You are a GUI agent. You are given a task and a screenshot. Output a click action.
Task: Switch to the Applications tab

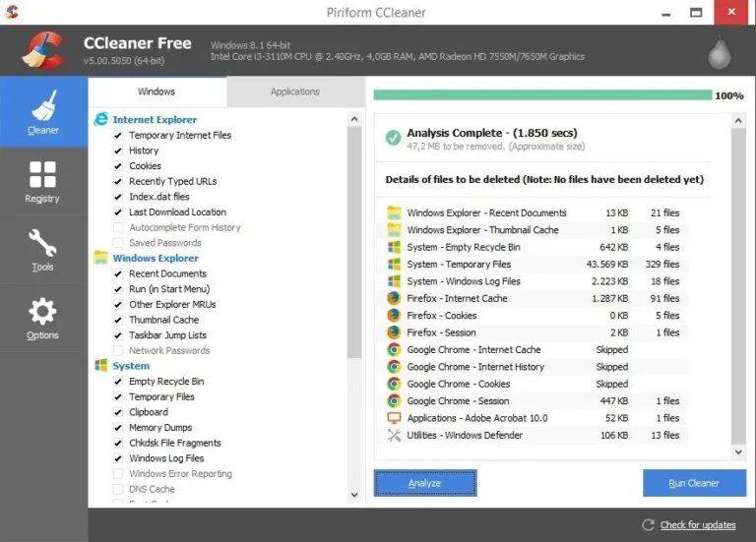point(295,91)
